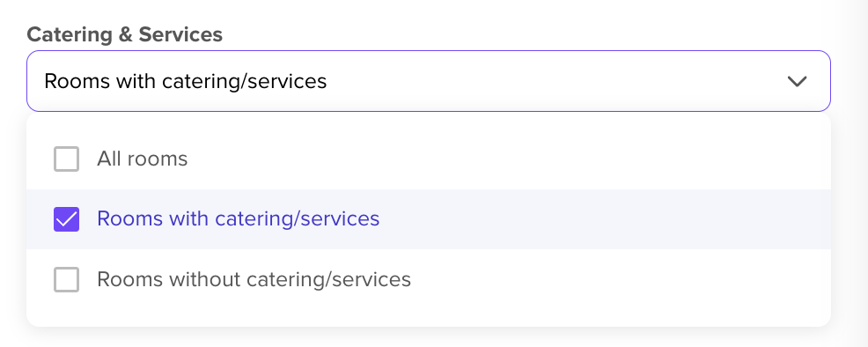Collapse the Catering & Services combo box
Screen dimensions: 868x347
click(x=429, y=81)
